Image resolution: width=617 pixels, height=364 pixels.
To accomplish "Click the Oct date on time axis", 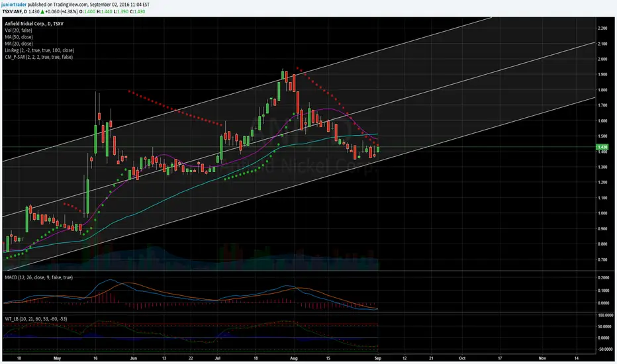I will 462,359.
